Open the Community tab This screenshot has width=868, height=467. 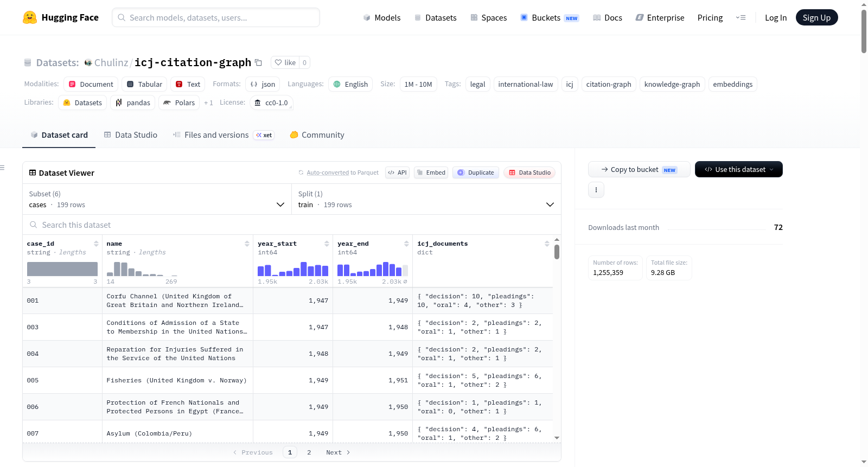pyautogui.click(x=317, y=135)
